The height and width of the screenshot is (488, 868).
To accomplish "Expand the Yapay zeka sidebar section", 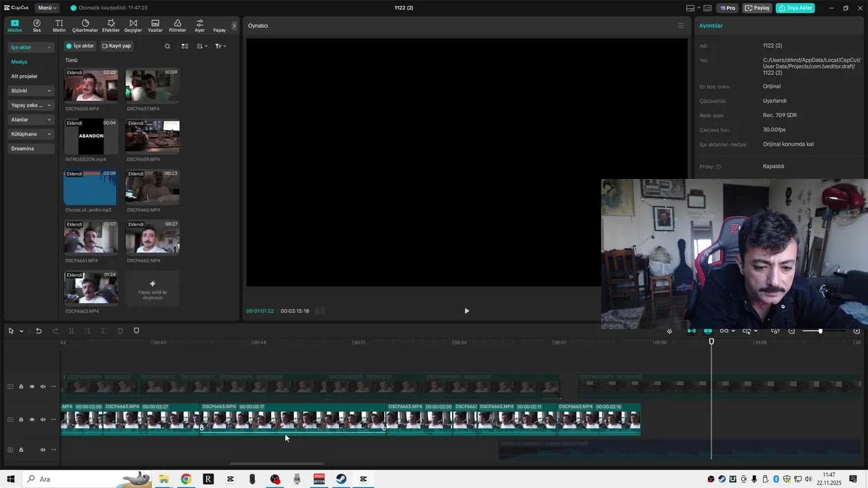I will tap(31, 105).
